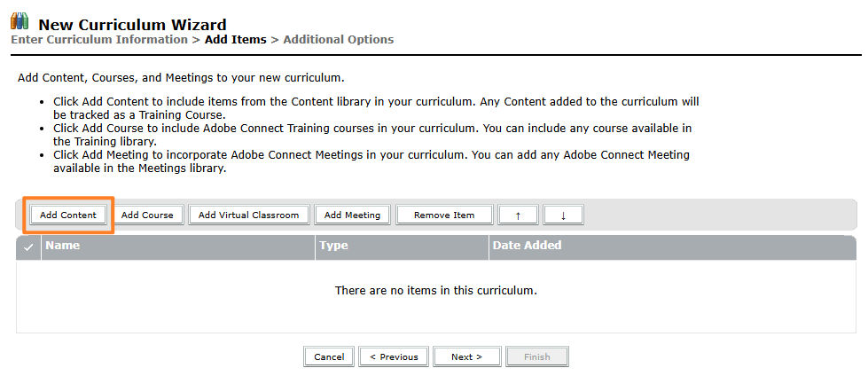Click the Add Course button
The width and height of the screenshot is (868, 376).
point(148,215)
